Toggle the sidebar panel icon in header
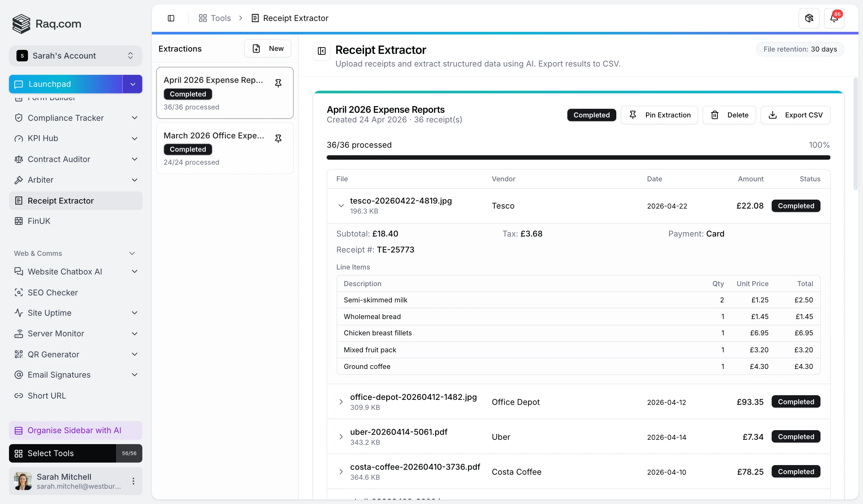This screenshot has height=504, width=863. point(171,18)
